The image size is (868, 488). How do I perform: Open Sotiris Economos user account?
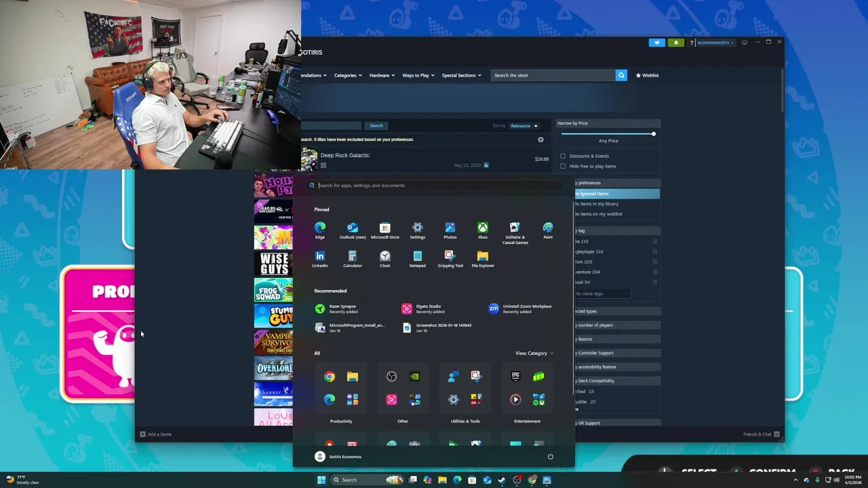coord(338,457)
